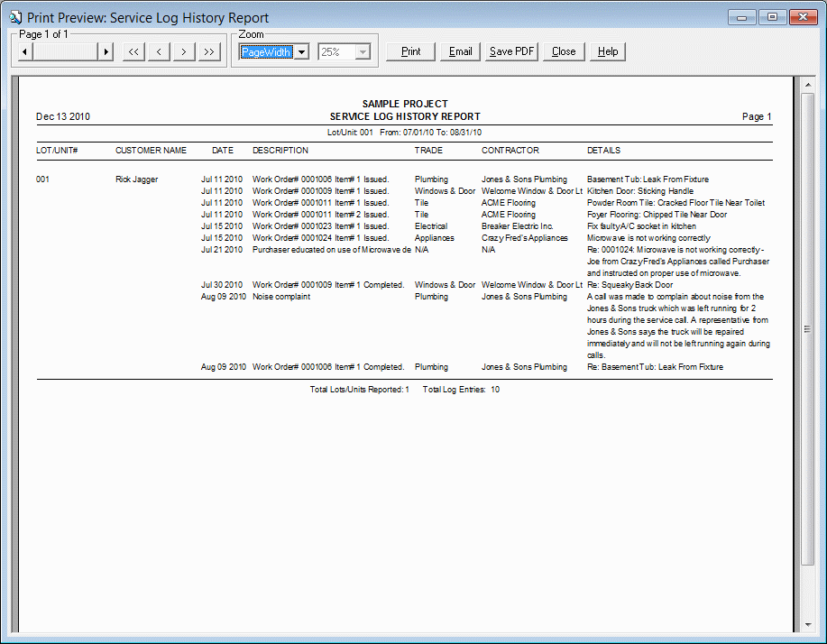Click Work Order# 0001009 Item# 1 Completed
Screen dimensions: 827x644
click(x=328, y=285)
